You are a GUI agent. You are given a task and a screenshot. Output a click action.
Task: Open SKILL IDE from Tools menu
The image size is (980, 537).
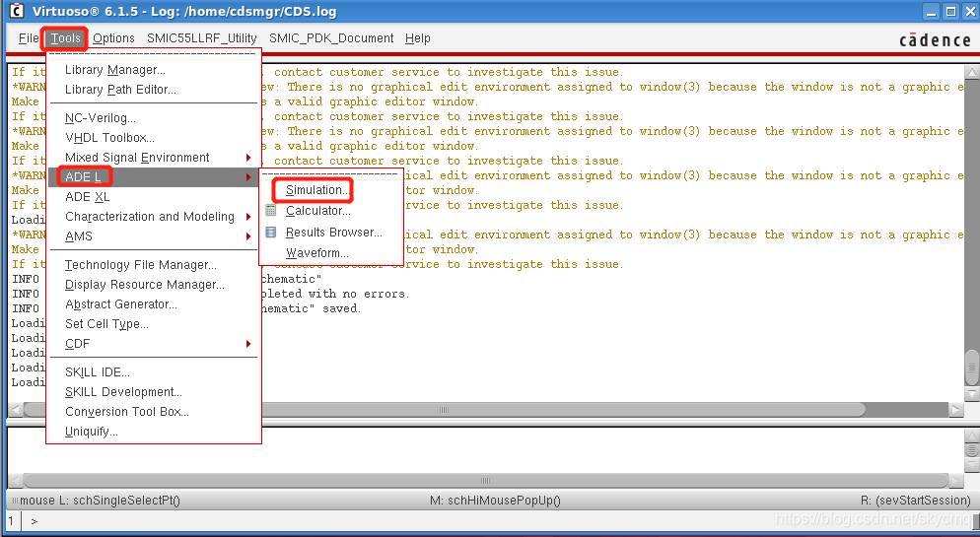point(153,372)
